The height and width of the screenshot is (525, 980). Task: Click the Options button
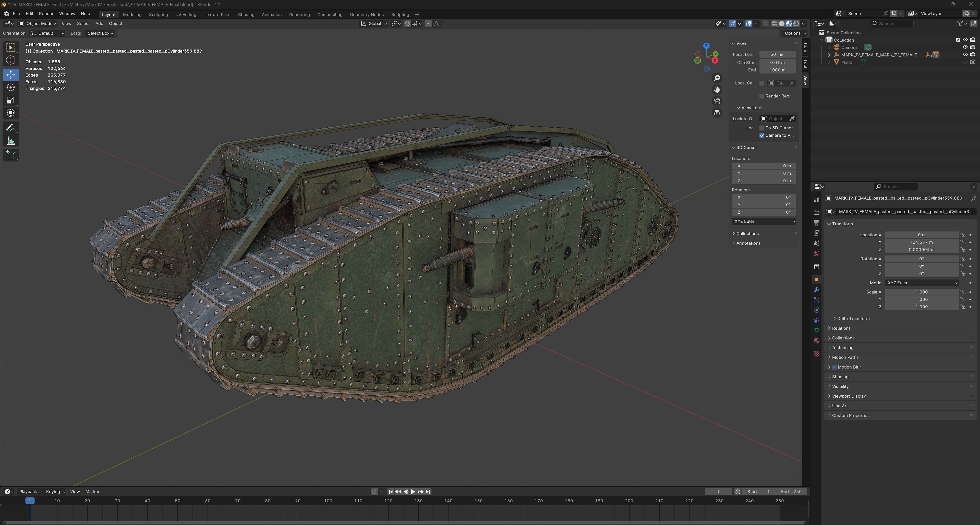pos(795,33)
